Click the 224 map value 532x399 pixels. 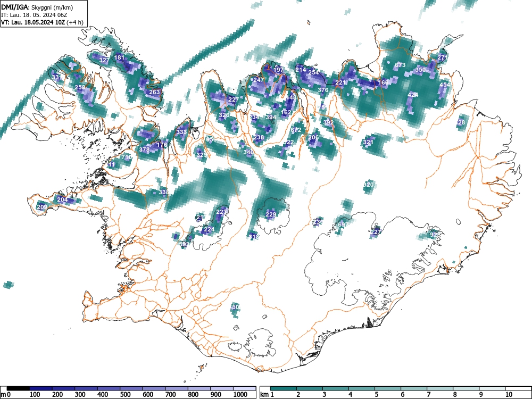tap(209, 229)
